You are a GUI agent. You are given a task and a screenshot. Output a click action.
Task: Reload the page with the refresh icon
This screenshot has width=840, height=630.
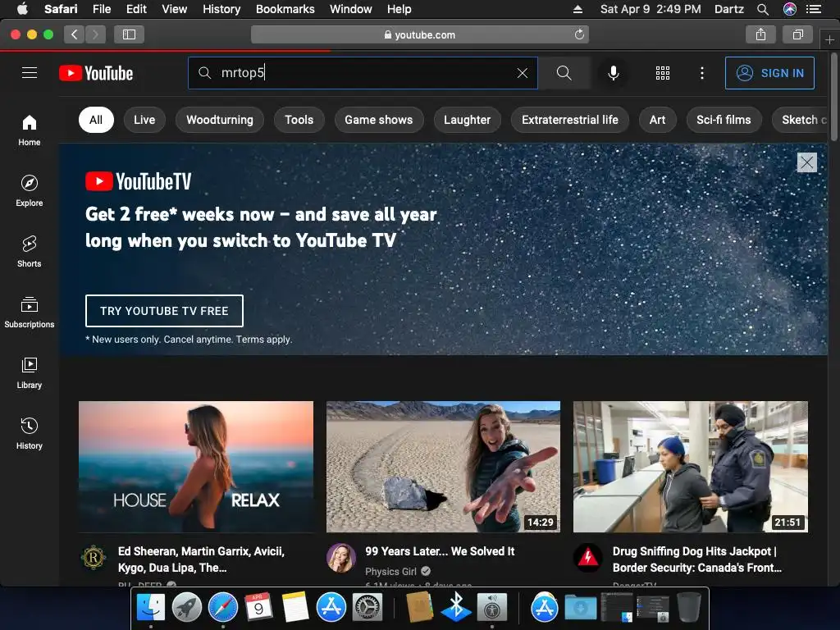click(x=579, y=34)
